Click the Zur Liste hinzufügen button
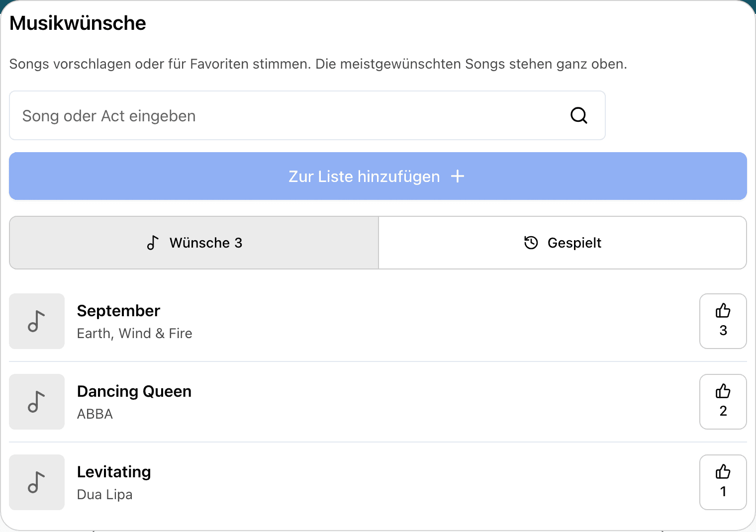The image size is (756, 532). tap(378, 176)
